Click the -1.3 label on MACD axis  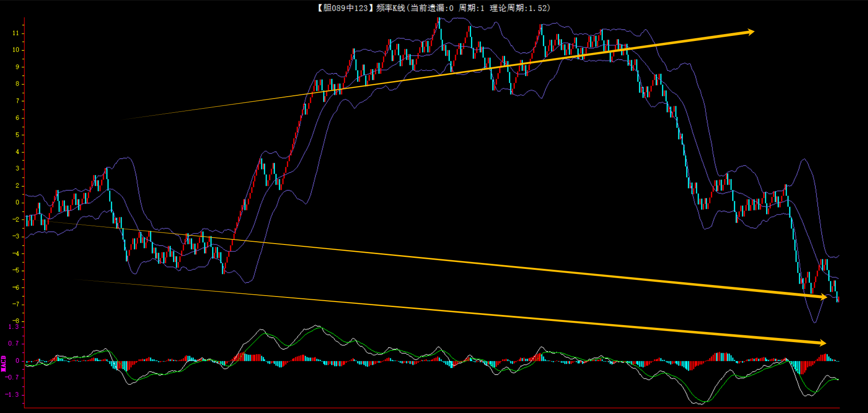click(x=12, y=395)
